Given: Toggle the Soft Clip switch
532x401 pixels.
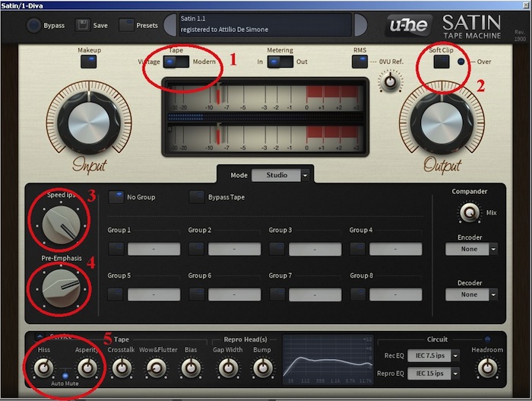Looking at the screenshot, I should pos(441,62).
